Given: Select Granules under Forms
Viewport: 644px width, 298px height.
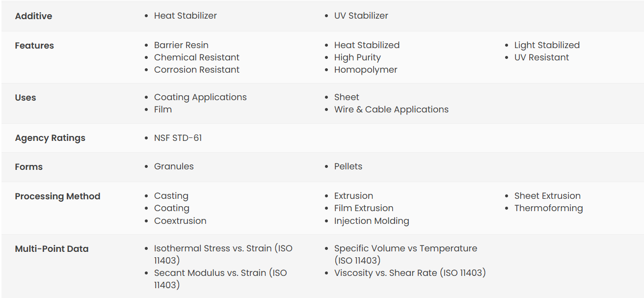Looking at the screenshot, I should click(x=174, y=166).
